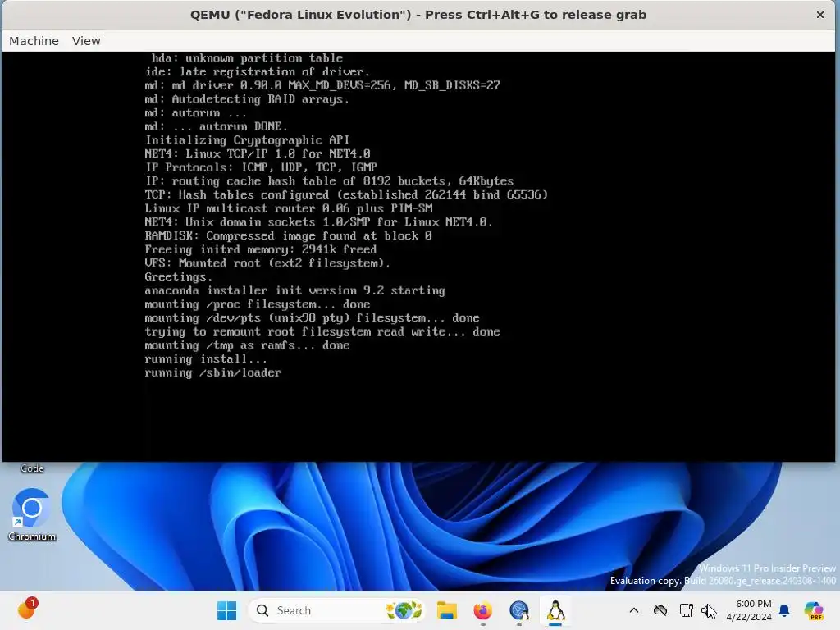Click the 'hda: unknown partition table' line

pos(247,58)
